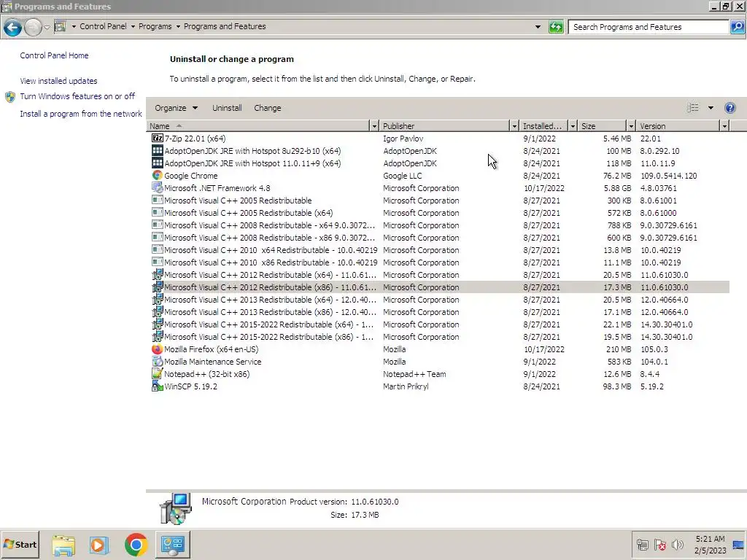
Task: Click the Mozilla Maintenance Service icon
Action: pyautogui.click(x=158, y=361)
